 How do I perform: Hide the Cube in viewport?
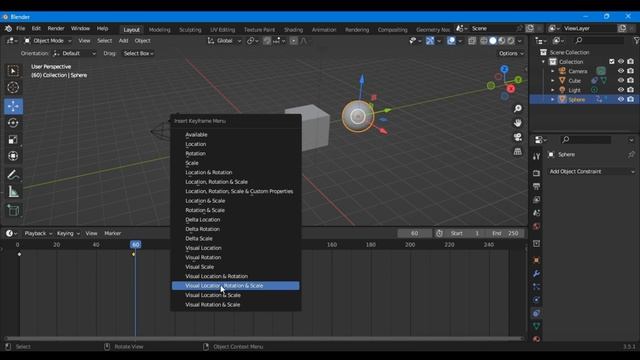621,80
